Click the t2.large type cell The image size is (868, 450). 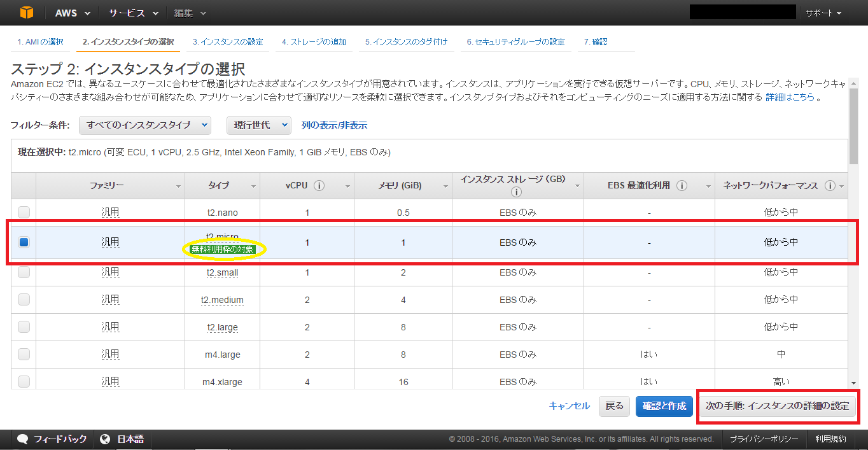(222, 327)
